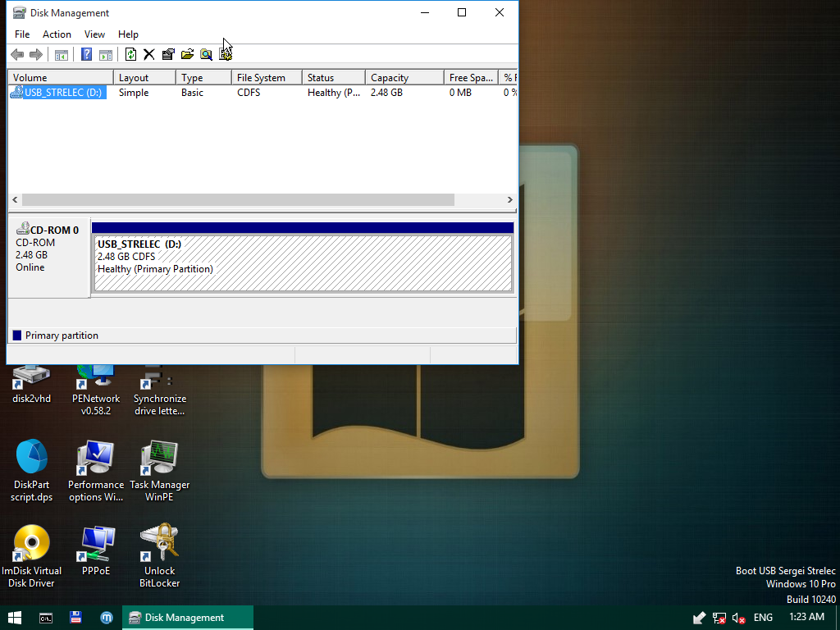The width and height of the screenshot is (840, 630).
Task: Sort by the Capacity column header
Action: click(404, 78)
